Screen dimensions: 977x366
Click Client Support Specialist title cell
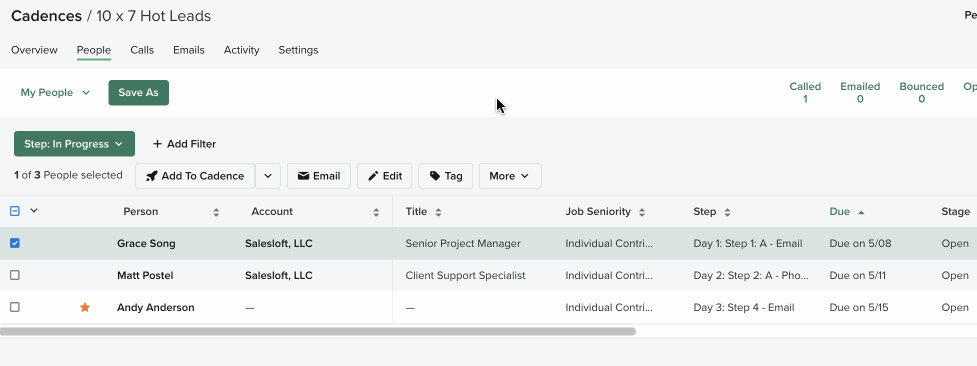coord(465,275)
